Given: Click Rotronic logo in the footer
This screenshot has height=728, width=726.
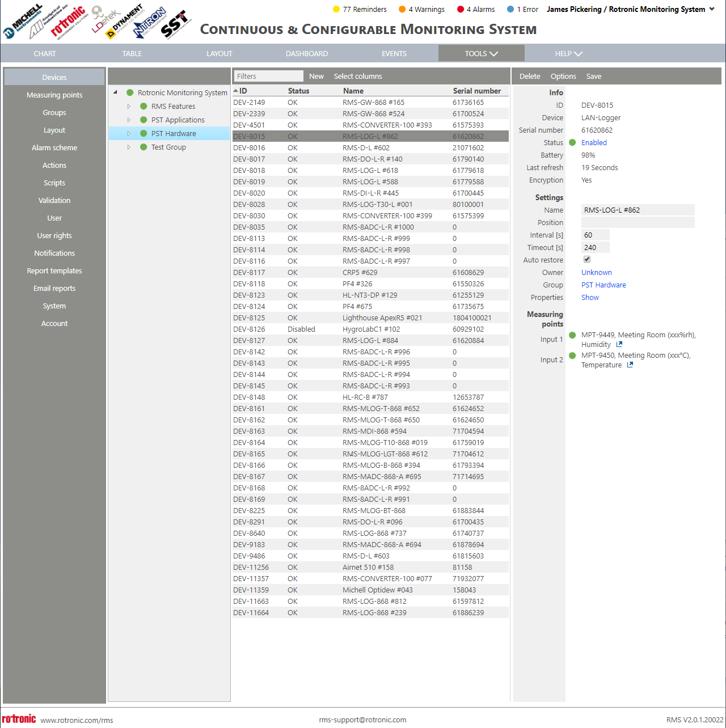Looking at the screenshot, I should 19,719.
